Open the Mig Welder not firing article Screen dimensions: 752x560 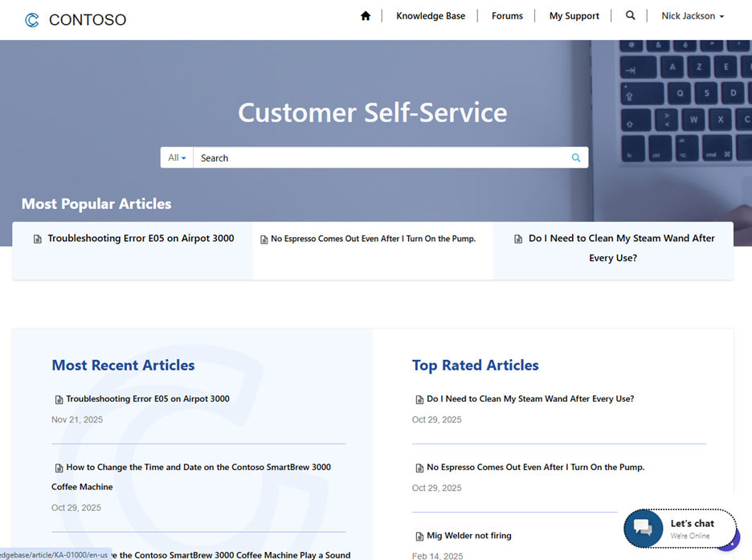coord(469,536)
